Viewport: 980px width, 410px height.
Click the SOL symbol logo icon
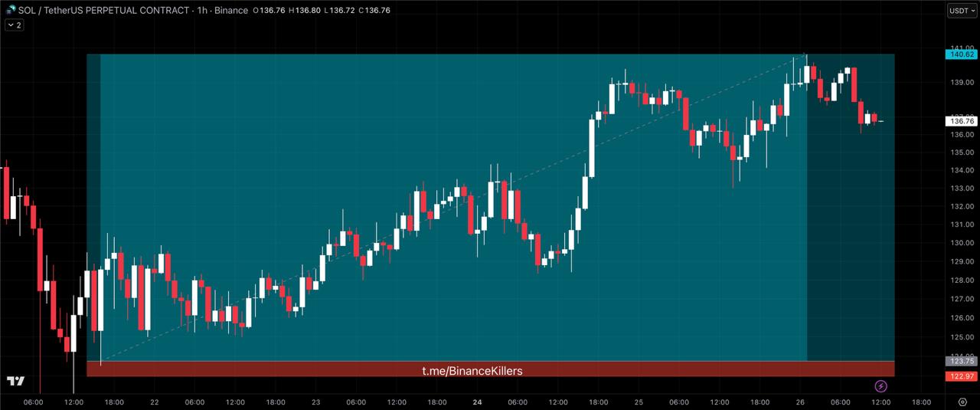[11, 11]
